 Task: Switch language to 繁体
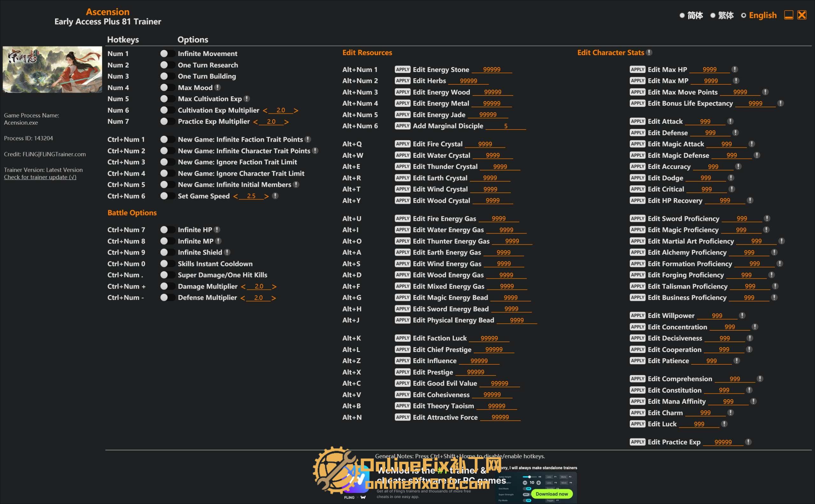712,15
